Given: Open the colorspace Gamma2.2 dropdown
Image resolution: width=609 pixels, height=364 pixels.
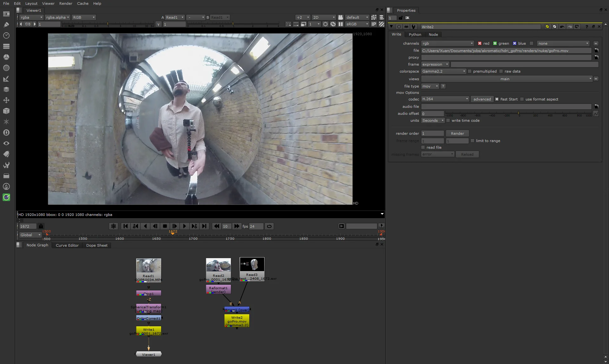Looking at the screenshot, I should pyautogui.click(x=444, y=71).
